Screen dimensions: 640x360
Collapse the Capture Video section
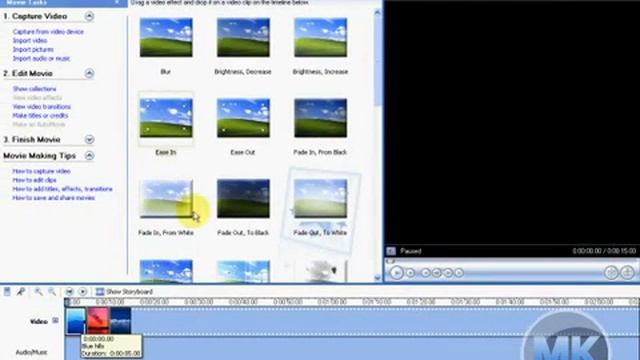(x=89, y=16)
